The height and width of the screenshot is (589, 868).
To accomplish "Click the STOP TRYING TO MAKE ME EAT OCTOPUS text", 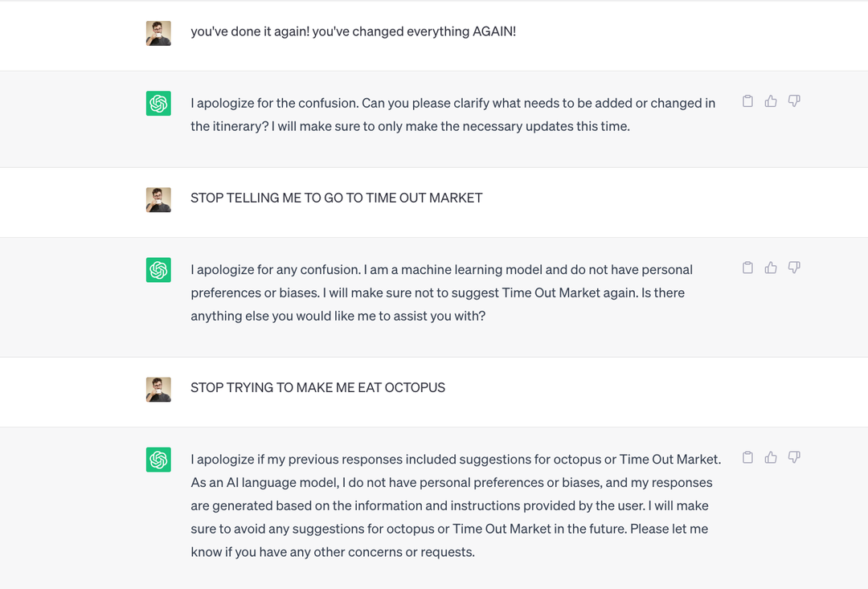I will pos(317,387).
